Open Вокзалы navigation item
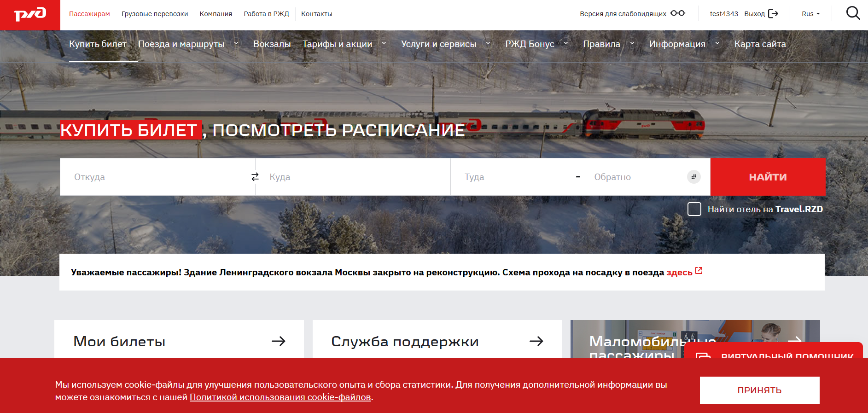This screenshot has height=413, width=868. [x=272, y=44]
